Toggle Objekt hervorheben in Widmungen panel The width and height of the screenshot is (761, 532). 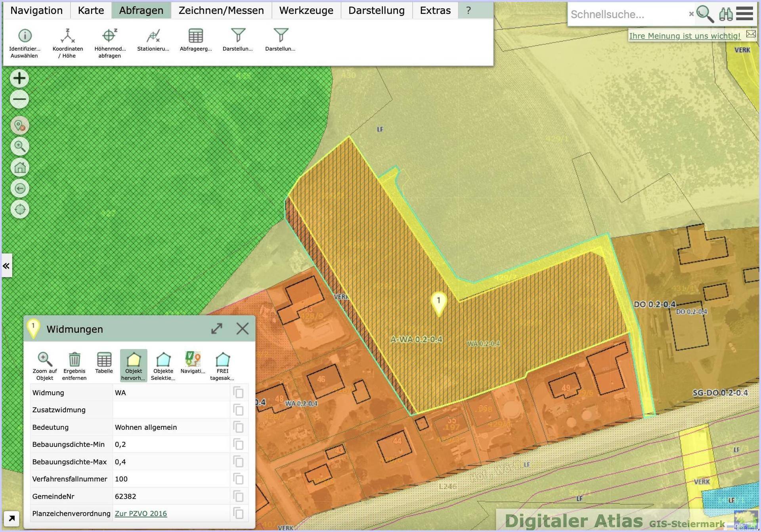pyautogui.click(x=134, y=366)
